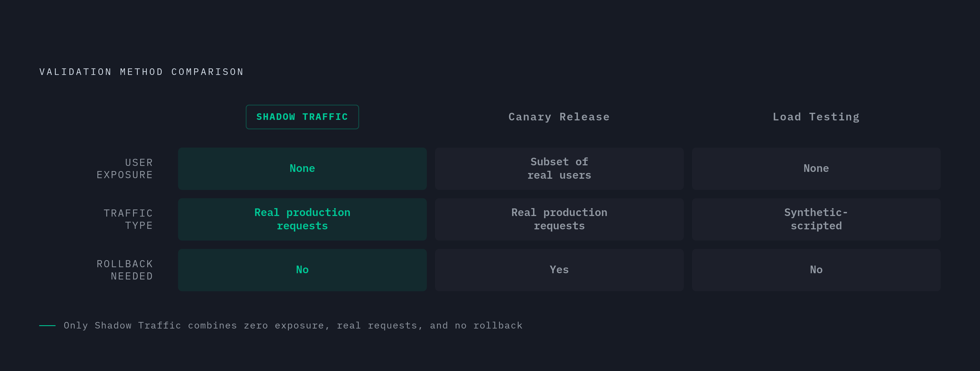The image size is (980, 371).
Task: Select the Subset of real users cell
Action: coord(559,169)
